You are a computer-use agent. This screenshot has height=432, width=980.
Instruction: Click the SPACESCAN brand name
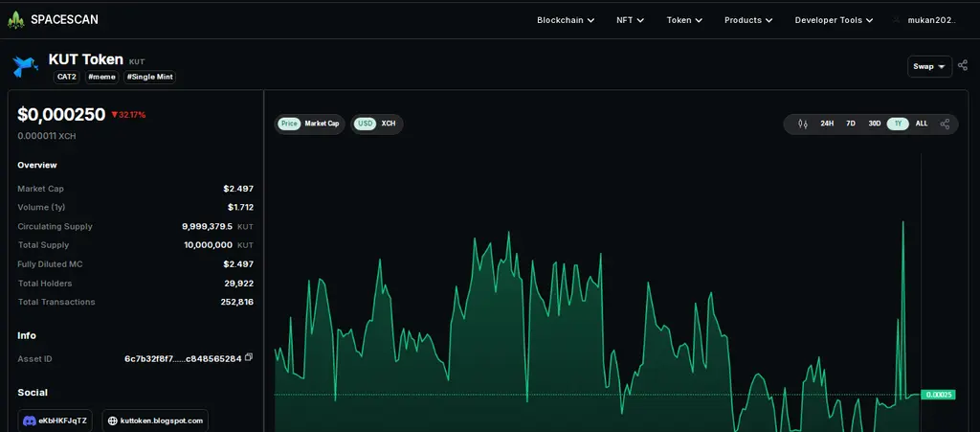pos(64,19)
